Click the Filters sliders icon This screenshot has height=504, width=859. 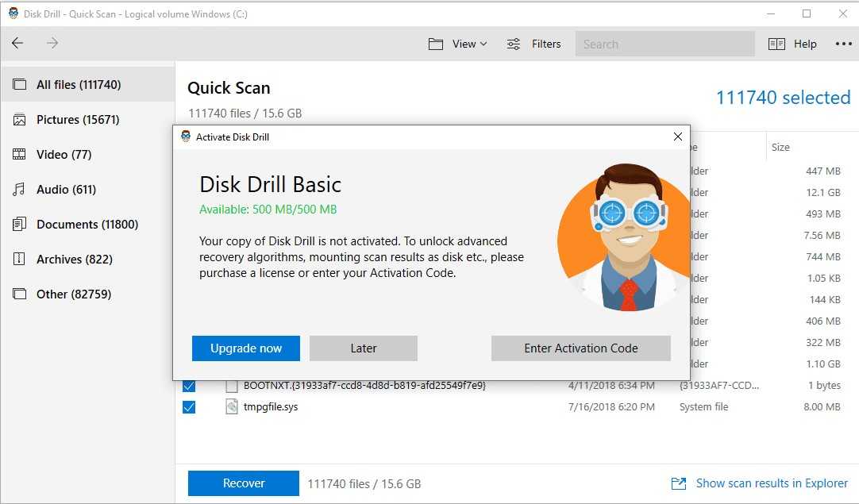pyautogui.click(x=514, y=44)
